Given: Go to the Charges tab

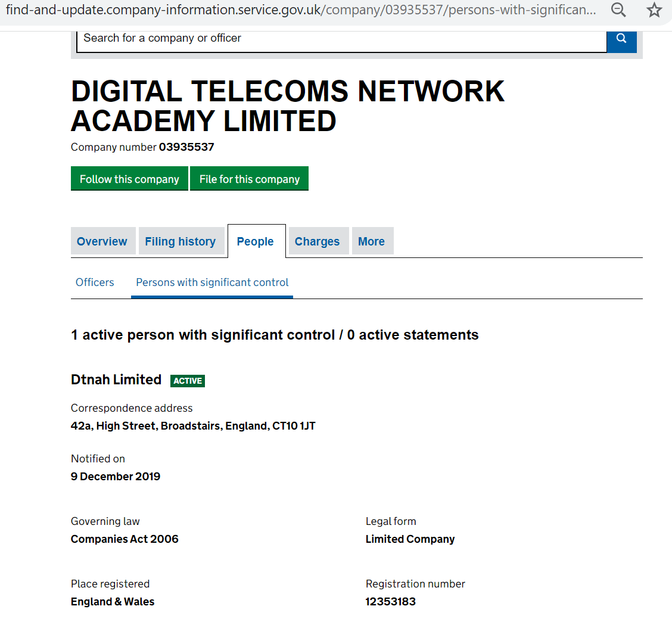Looking at the screenshot, I should click(317, 241).
